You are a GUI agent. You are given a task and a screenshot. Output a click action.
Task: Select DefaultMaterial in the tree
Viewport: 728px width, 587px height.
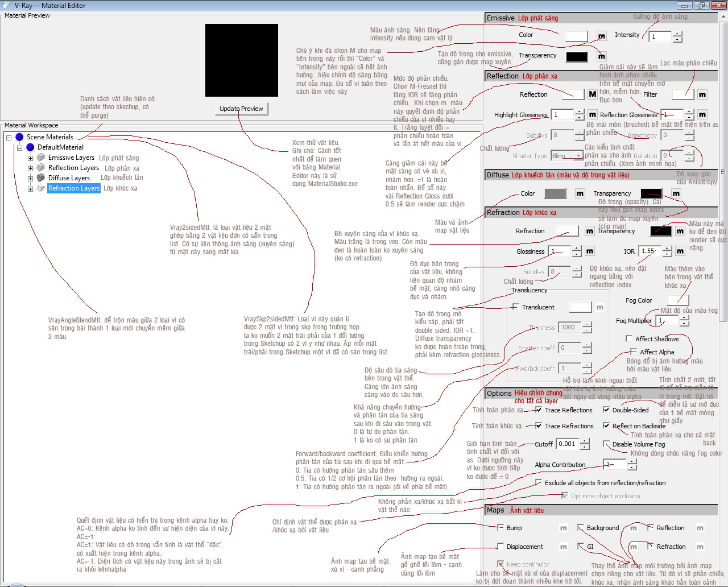pyautogui.click(x=60, y=147)
